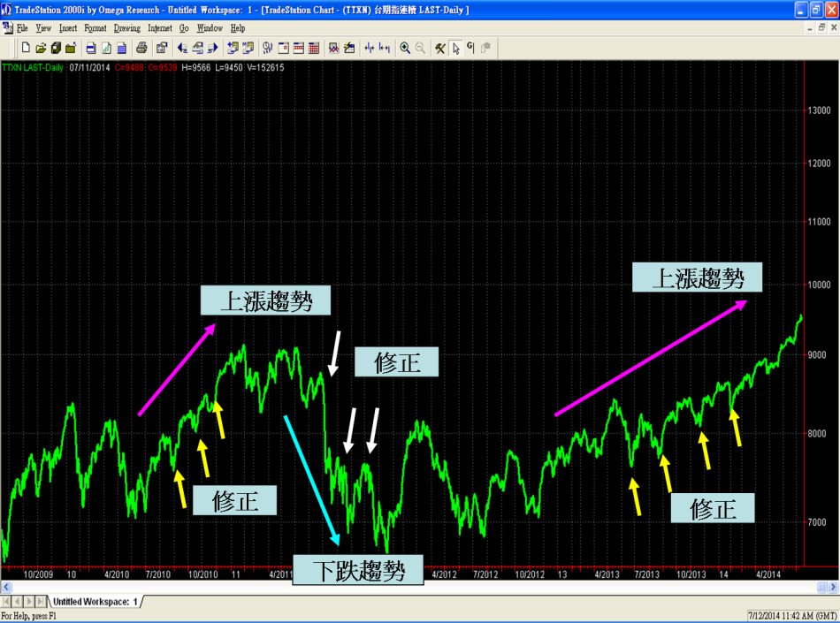Click the Open folder toolbar icon
Image resolution: width=840 pixels, height=623 pixels.
(x=41, y=48)
